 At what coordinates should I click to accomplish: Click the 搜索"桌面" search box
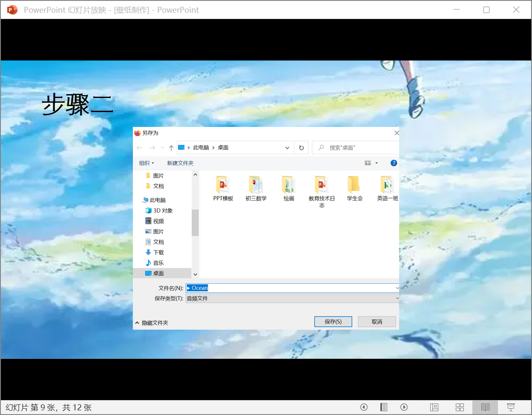pyautogui.click(x=356, y=148)
